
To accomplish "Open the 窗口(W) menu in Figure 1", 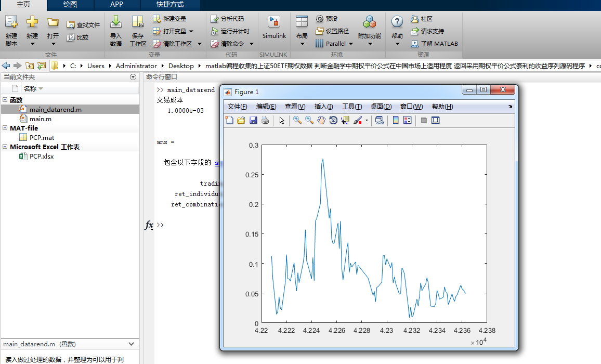I will click(411, 107).
